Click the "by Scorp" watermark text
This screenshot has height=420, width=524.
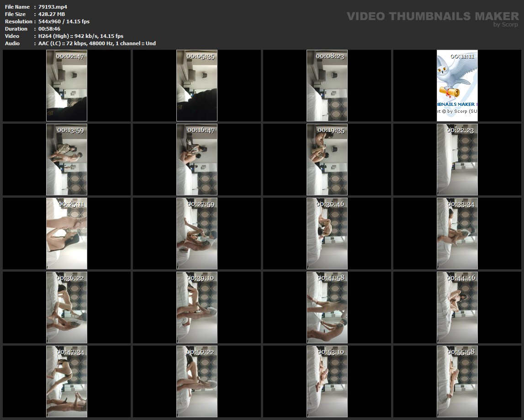click(505, 25)
